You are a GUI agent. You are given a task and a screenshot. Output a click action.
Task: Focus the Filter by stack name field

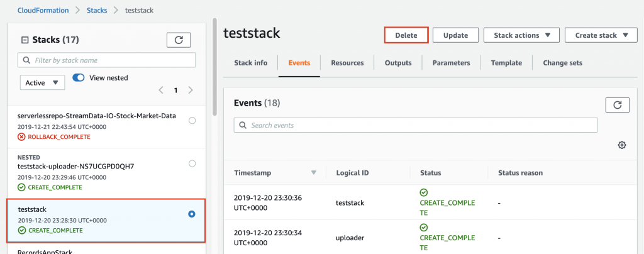[x=107, y=60]
